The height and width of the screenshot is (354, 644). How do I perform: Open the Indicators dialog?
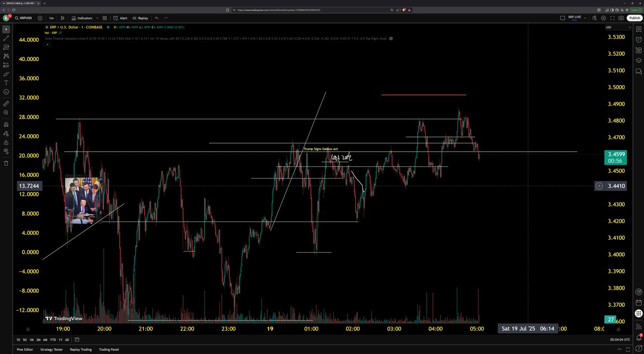(x=82, y=18)
